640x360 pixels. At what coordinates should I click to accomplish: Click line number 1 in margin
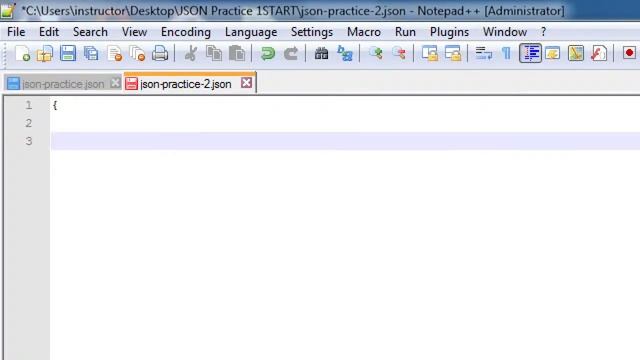29,105
